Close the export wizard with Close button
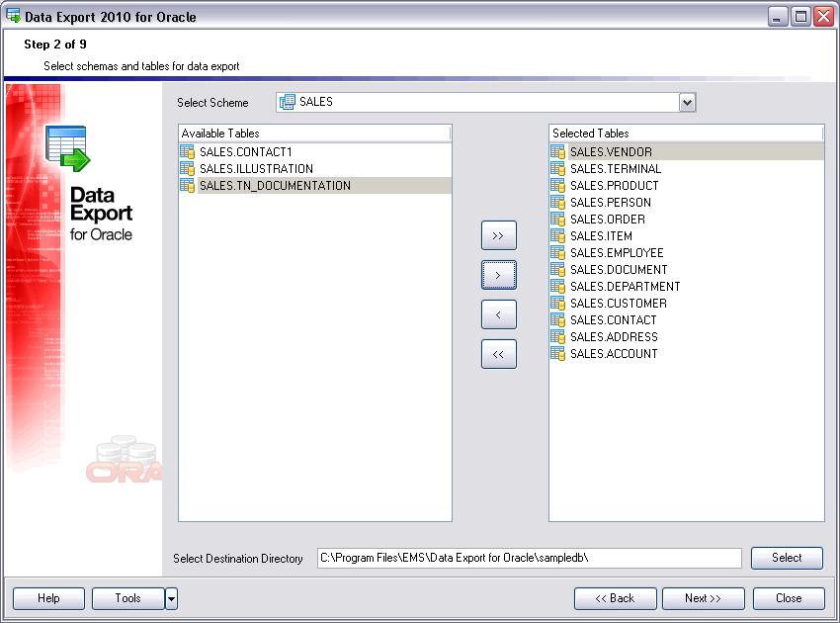The height and width of the screenshot is (623, 840). 790,599
